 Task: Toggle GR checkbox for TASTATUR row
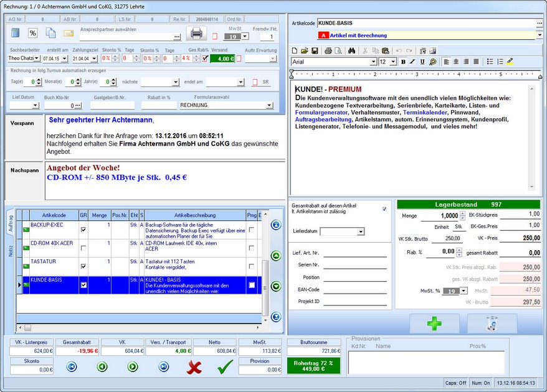pos(83,266)
